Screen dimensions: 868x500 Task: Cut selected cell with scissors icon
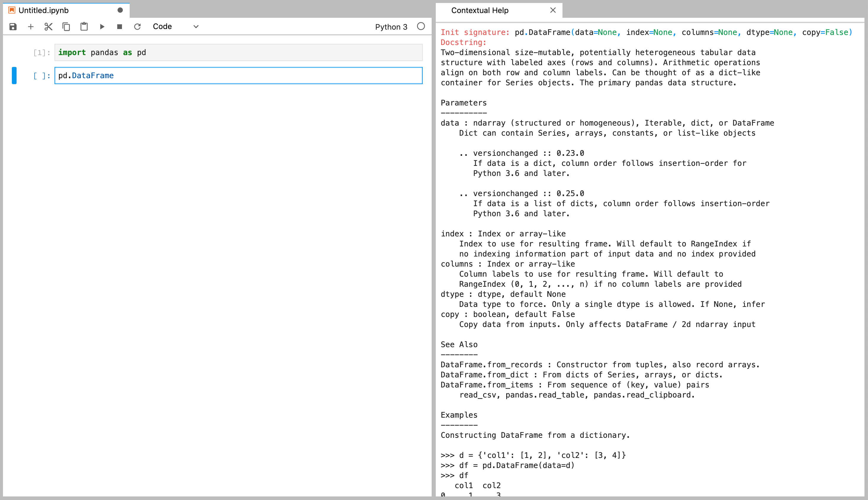point(48,26)
